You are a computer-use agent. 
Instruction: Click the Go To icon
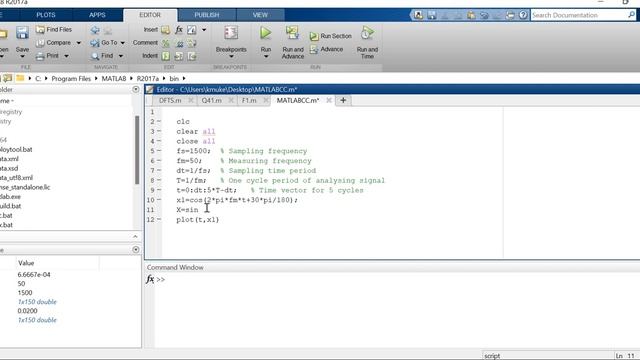(95, 42)
